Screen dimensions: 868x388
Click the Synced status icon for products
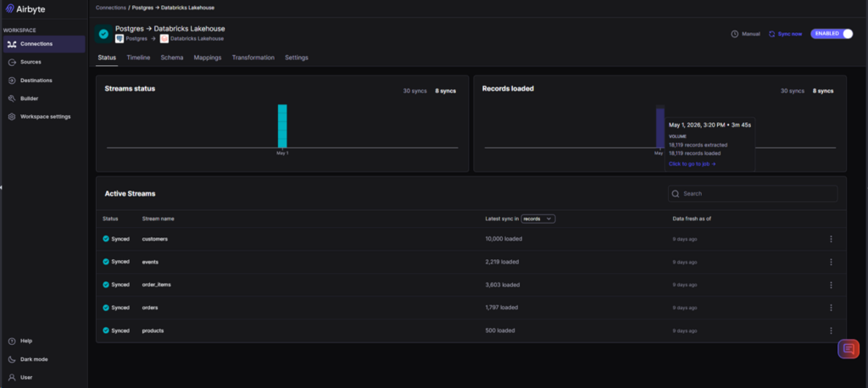point(106,330)
